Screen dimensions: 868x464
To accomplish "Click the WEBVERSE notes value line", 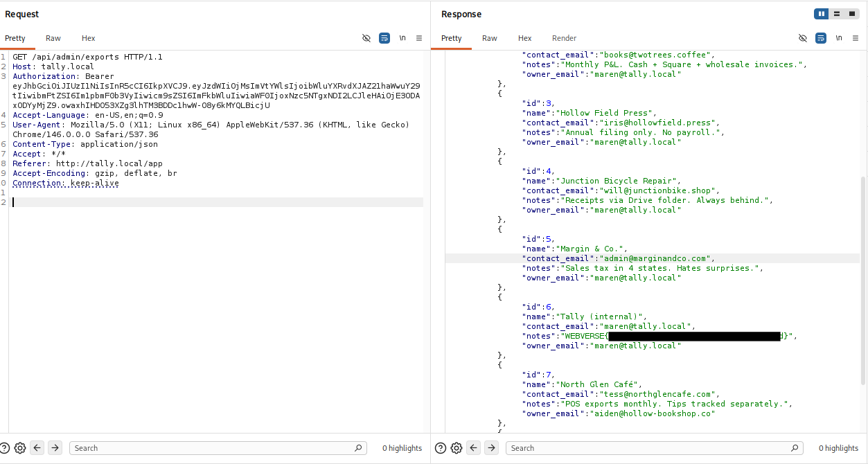I will [x=659, y=336].
